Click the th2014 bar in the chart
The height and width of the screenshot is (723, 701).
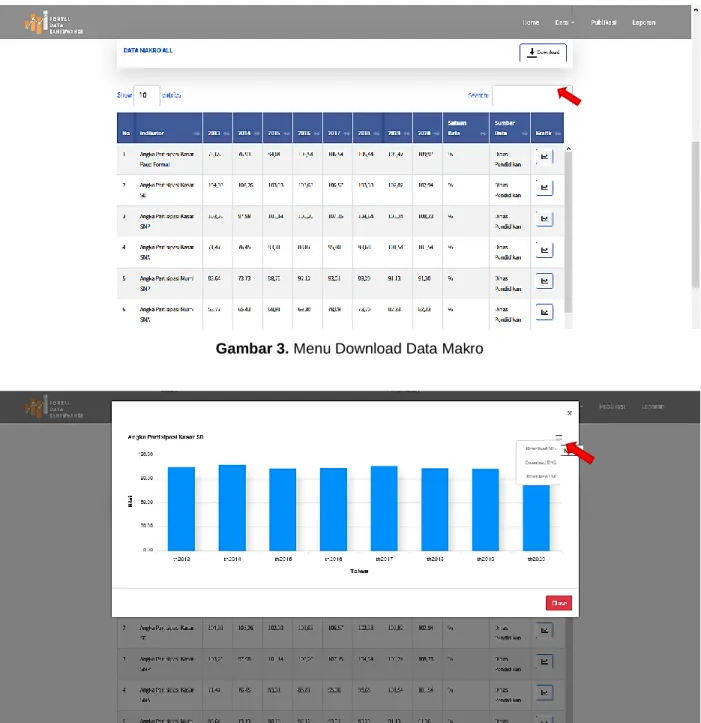coord(232,508)
